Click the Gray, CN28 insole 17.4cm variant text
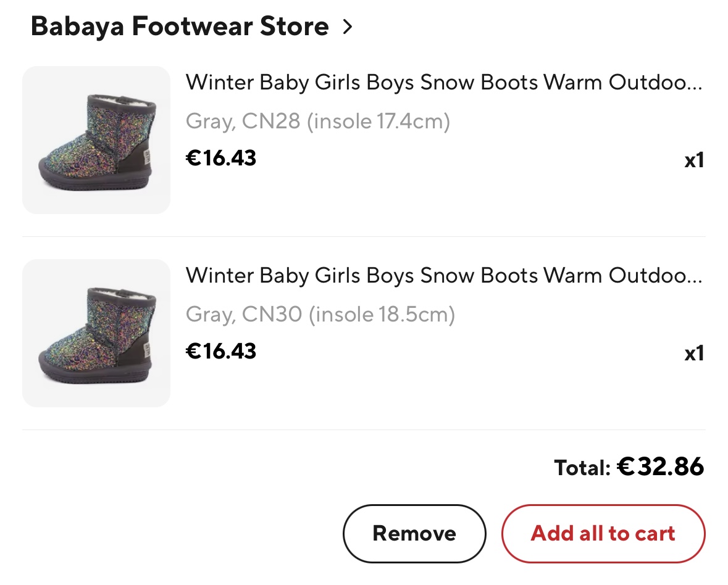The height and width of the screenshot is (585, 728). pos(318,121)
